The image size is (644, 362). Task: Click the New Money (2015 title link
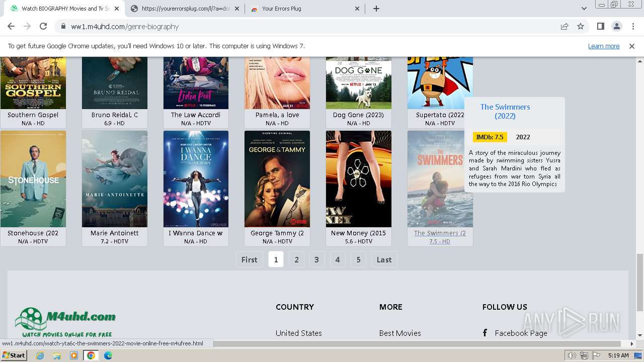click(358, 233)
